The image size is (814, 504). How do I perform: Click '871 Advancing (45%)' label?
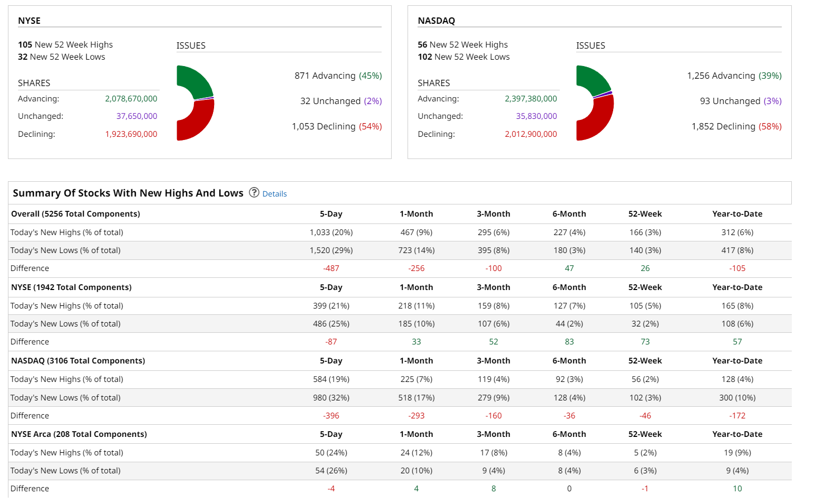(338, 76)
